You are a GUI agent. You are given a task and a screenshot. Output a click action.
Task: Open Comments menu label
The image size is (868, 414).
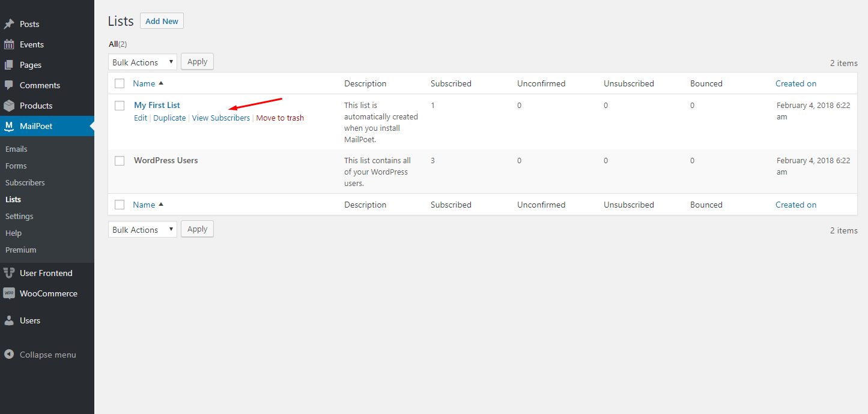[40, 85]
